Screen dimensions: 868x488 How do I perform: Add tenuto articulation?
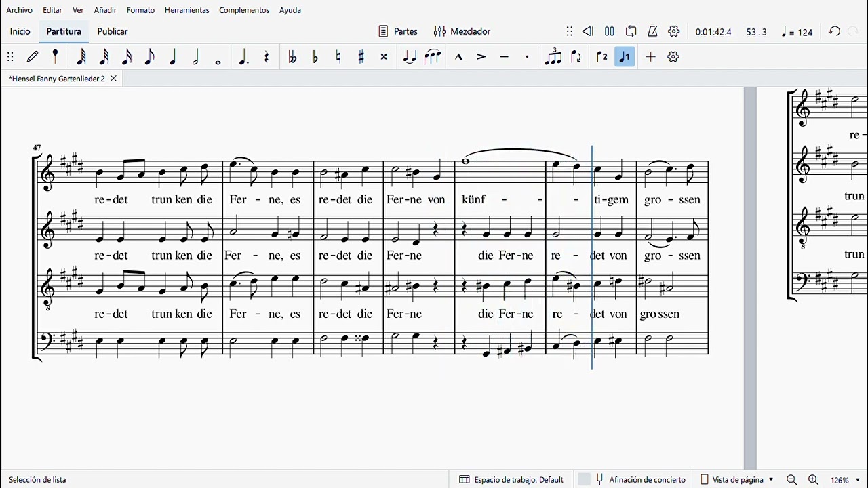point(504,57)
